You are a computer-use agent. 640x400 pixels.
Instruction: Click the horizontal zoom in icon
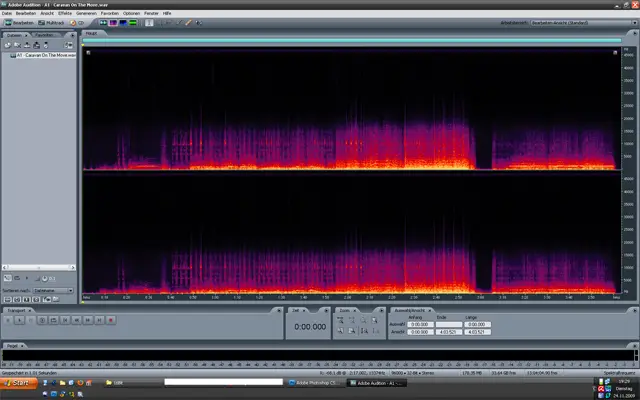pos(340,320)
